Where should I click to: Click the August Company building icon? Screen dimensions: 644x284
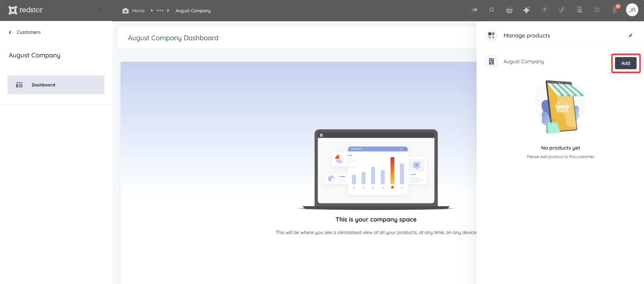click(x=491, y=61)
